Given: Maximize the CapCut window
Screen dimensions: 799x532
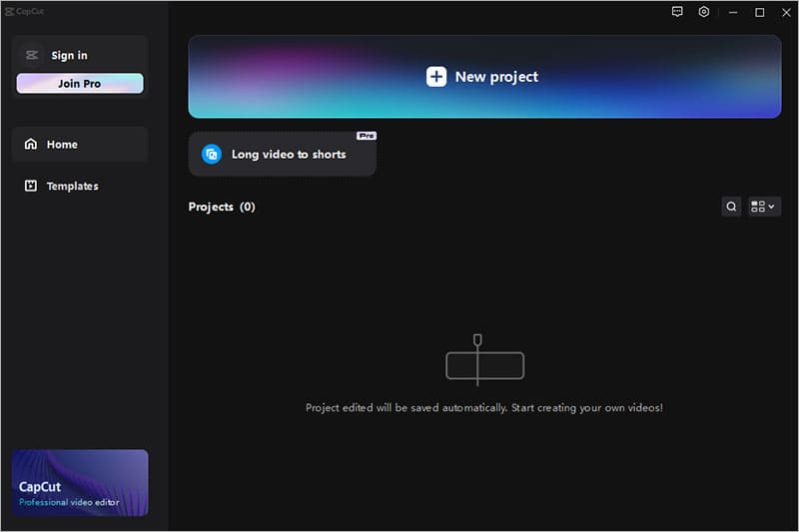Looking at the screenshot, I should coord(759,12).
